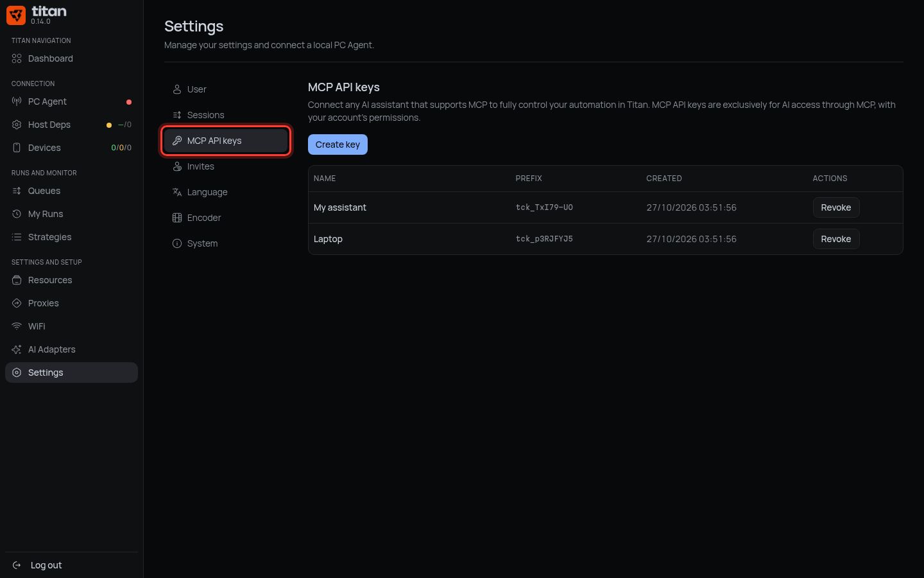
Task: Click the Invites person icon
Action: point(177,166)
